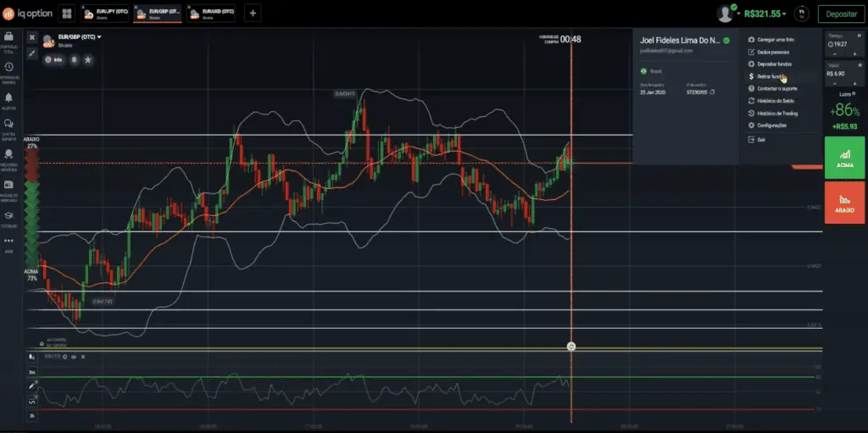The width and height of the screenshot is (868, 433).
Task: Click the purchase time marker on timeline
Action: pos(571,347)
